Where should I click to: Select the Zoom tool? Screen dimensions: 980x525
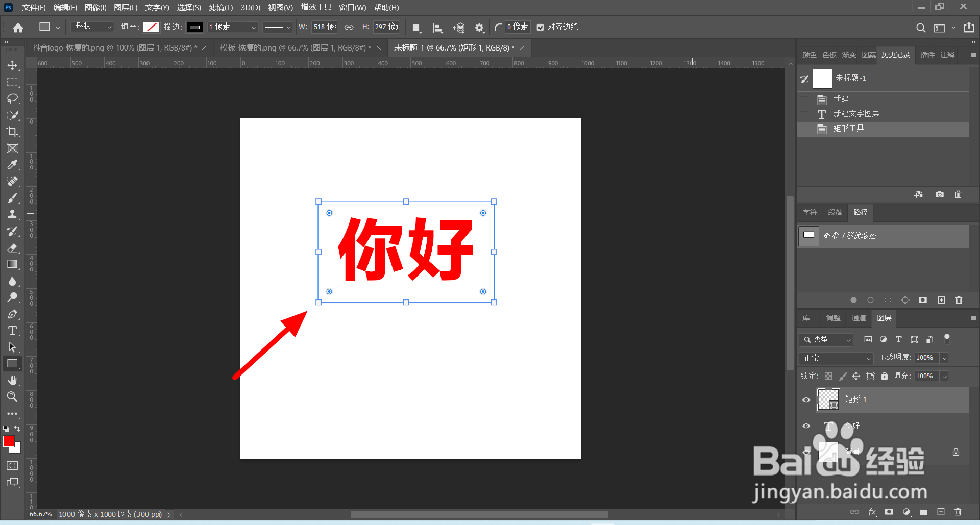[x=12, y=397]
